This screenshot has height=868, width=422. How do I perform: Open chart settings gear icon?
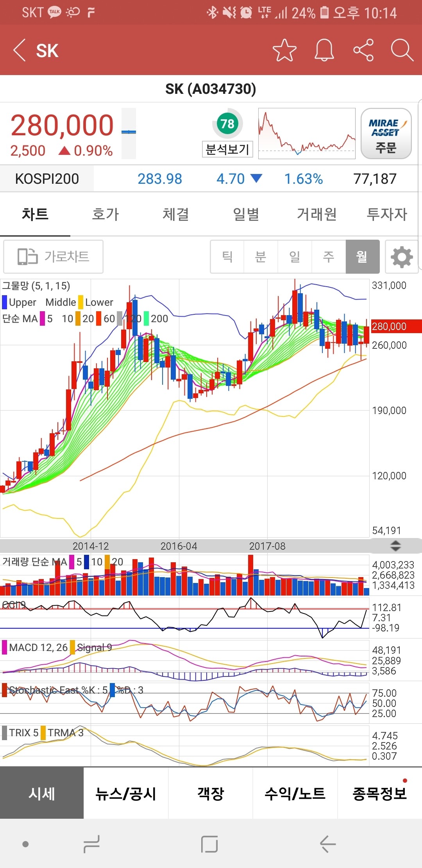(402, 257)
